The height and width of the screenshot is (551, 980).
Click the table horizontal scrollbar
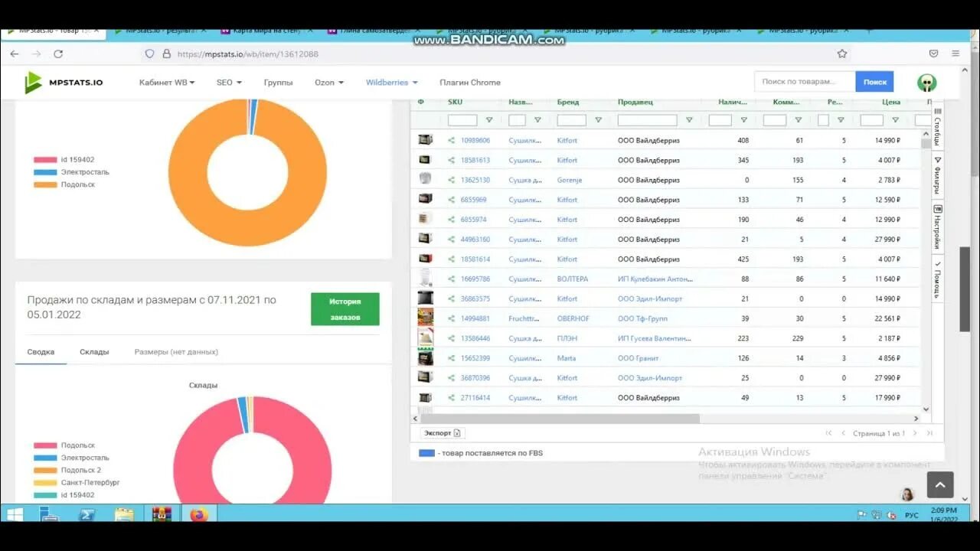tap(559, 419)
